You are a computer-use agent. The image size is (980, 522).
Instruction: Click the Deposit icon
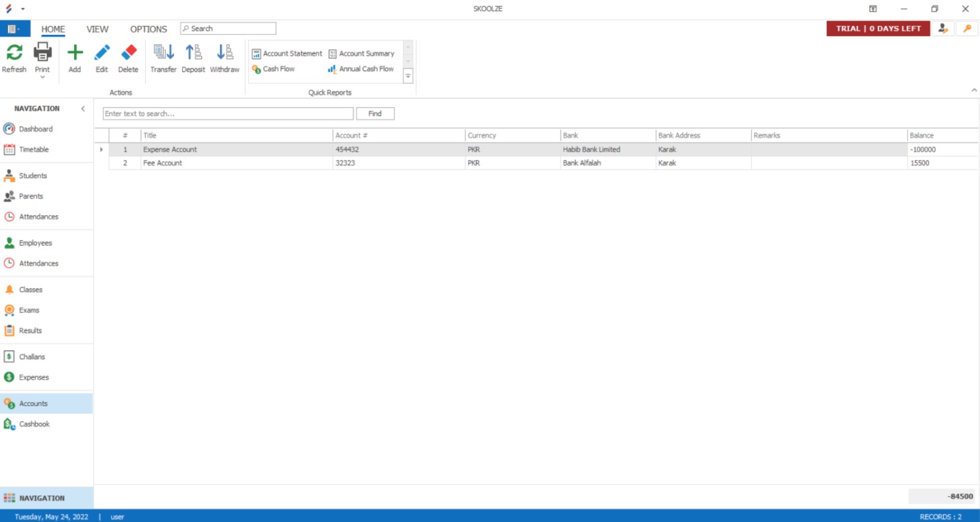(194, 53)
